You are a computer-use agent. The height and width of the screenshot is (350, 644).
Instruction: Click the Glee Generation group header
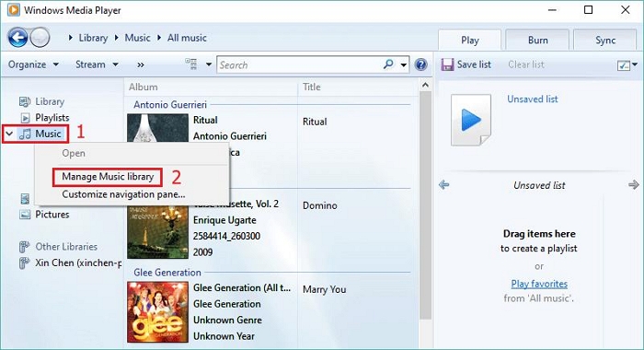167,273
